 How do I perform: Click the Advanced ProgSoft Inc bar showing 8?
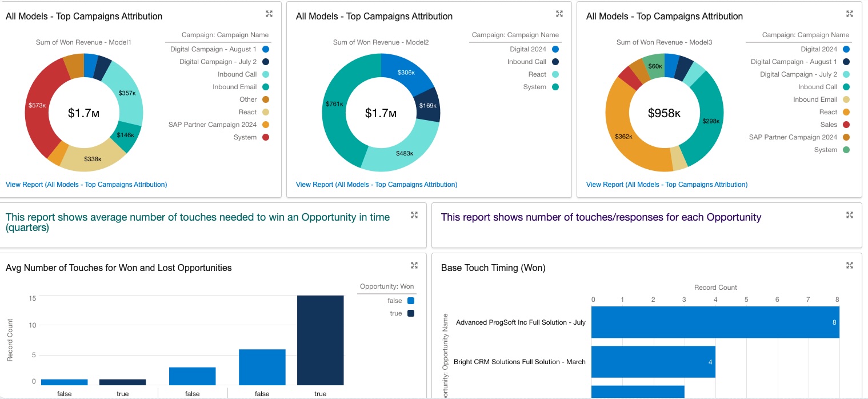714,322
